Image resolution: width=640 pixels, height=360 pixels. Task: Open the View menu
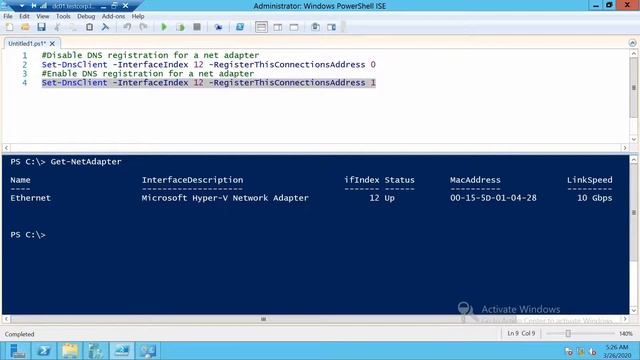coord(42,16)
